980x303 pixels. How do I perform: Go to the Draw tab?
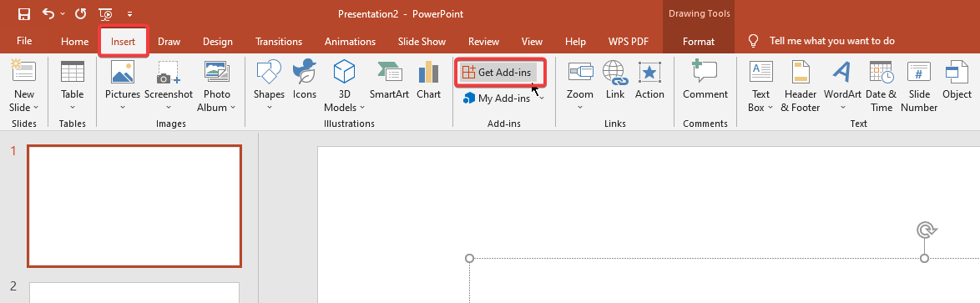point(169,42)
